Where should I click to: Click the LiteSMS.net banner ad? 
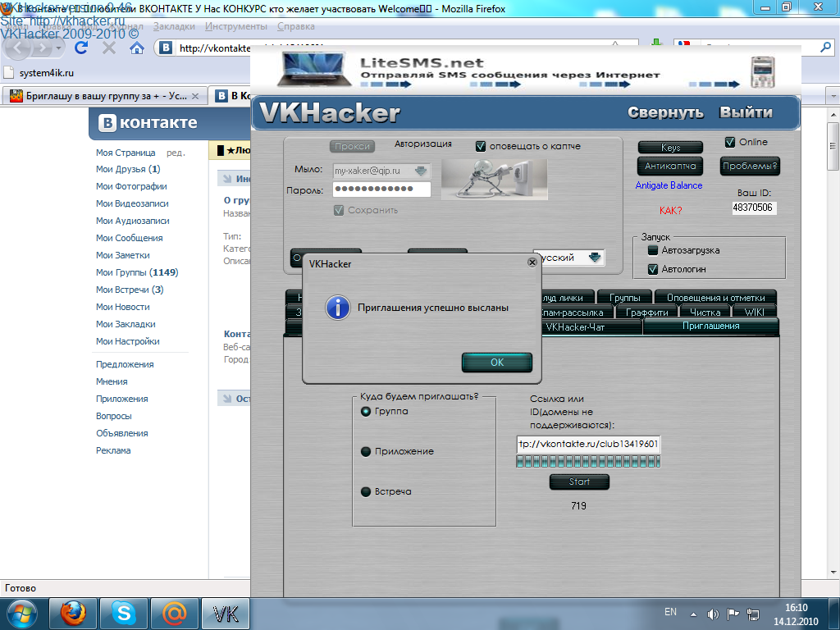(x=525, y=71)
